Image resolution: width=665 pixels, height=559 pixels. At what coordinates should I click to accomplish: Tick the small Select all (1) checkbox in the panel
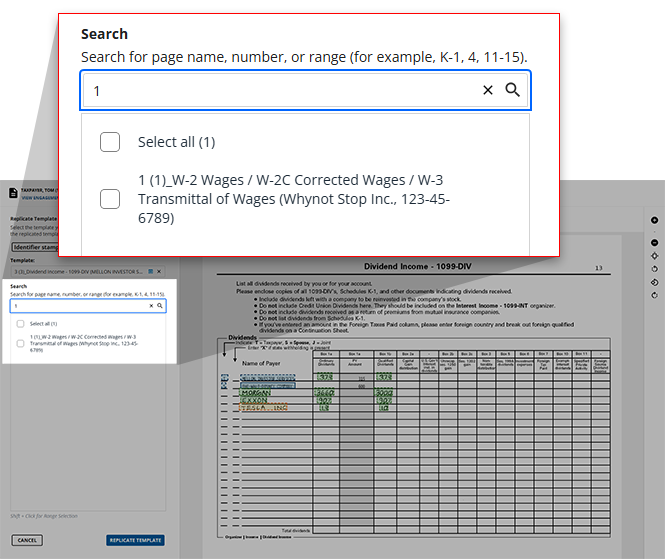tap(20, 324)
